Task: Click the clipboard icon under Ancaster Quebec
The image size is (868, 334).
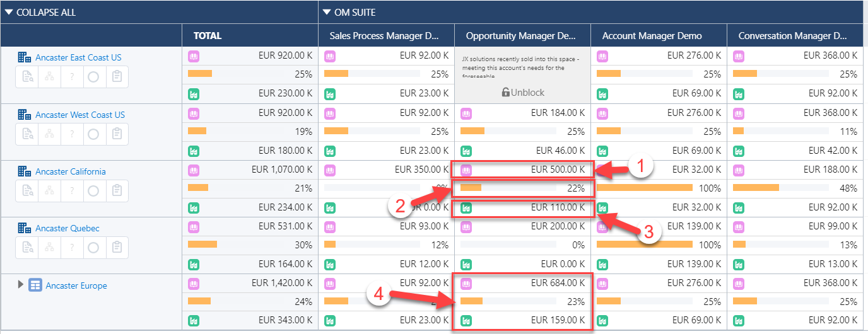Action: (x=116, y=248)
